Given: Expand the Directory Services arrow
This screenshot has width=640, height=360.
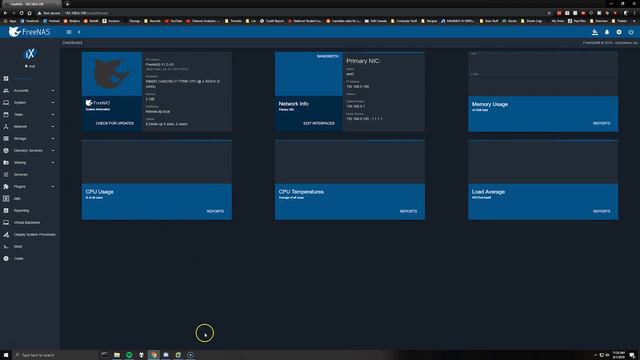Looking at the screenshot, I should pos(53,151).
